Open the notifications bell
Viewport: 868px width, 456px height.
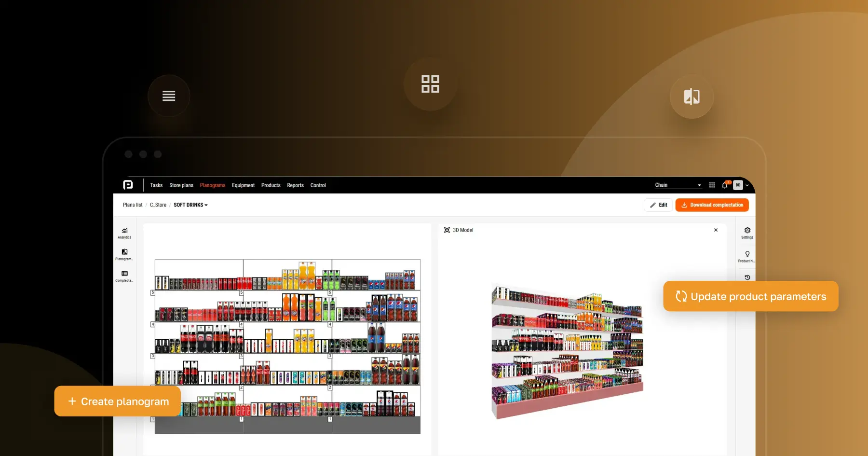point(724,185)
